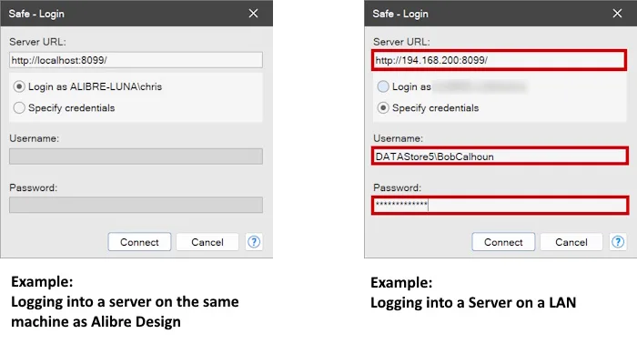The image size is (637, 364).
Task: Click the disabled Username field in the localhost dialog
Action: [136, 157]
